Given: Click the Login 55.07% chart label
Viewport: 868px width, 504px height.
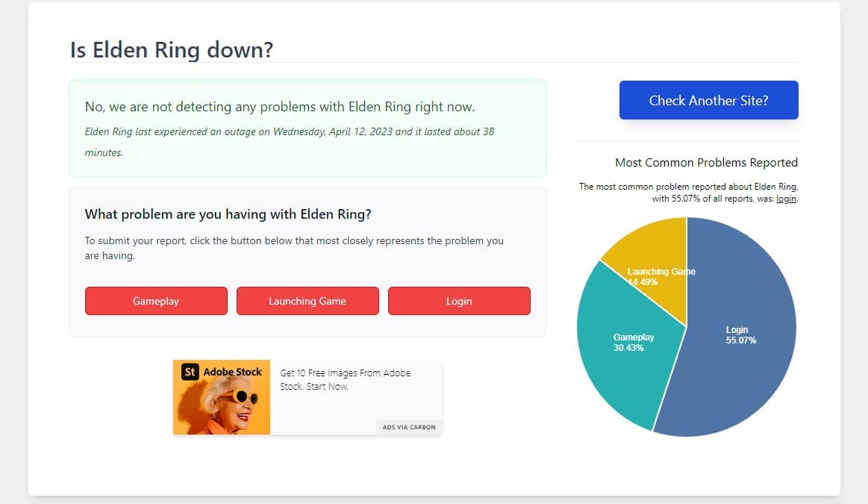Looking at the screenshot, I should 740,335.
